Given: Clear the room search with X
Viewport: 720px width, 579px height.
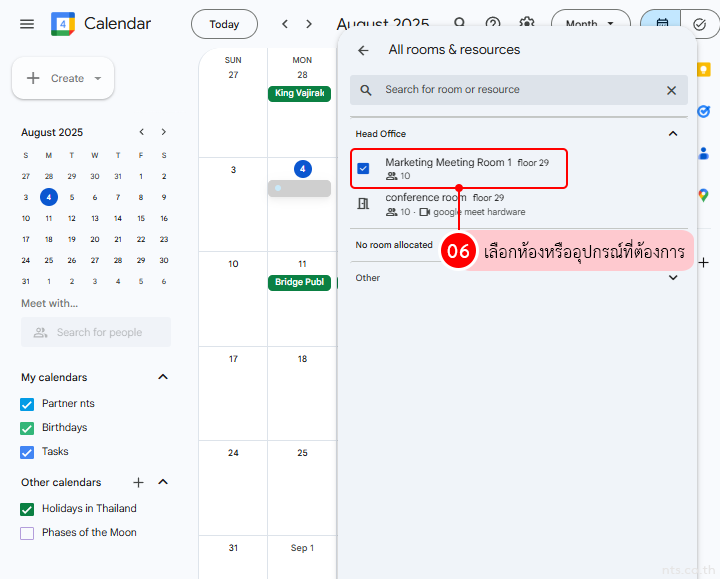Looking at the screenshot, I should pos(671,90).
